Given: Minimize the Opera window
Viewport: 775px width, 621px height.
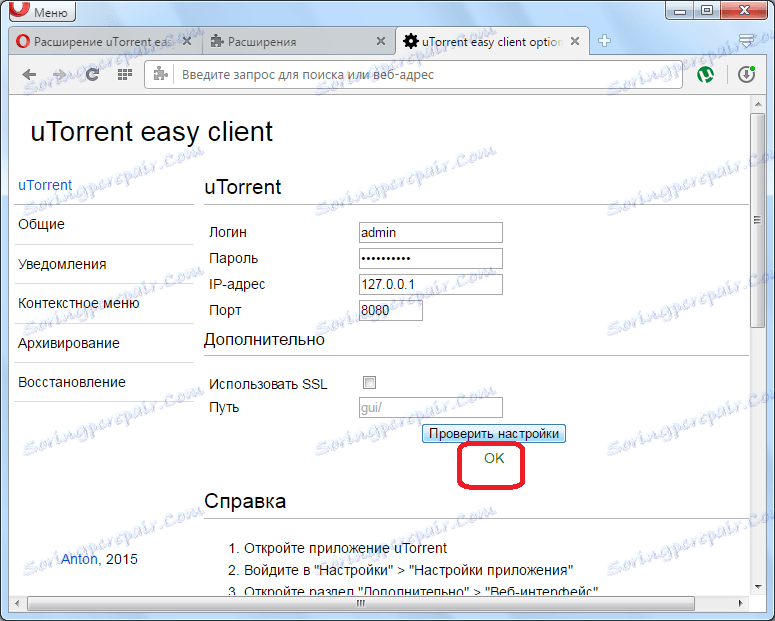Looking at the screenshot, I should tap(680, 10).
